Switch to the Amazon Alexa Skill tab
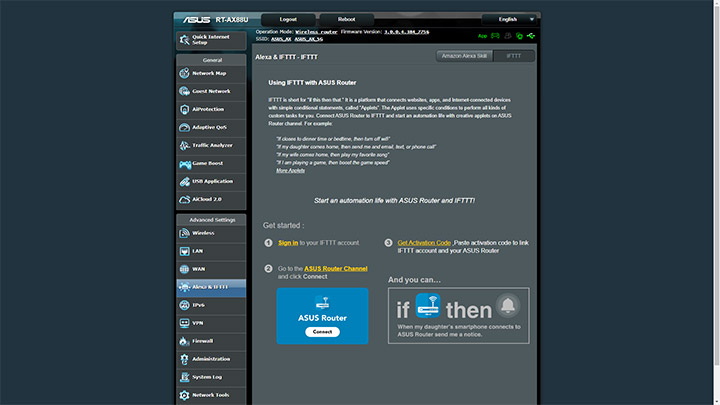This screenshot has height=405, width=720. [464, 56]
